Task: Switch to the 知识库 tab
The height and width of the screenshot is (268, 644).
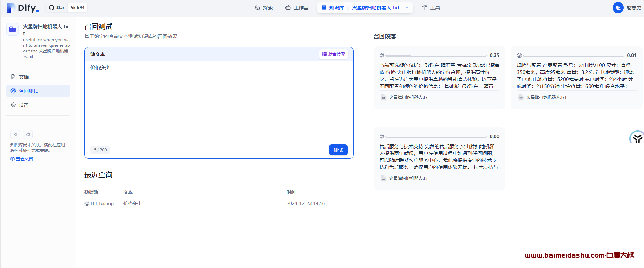Action: coord(333,8)
